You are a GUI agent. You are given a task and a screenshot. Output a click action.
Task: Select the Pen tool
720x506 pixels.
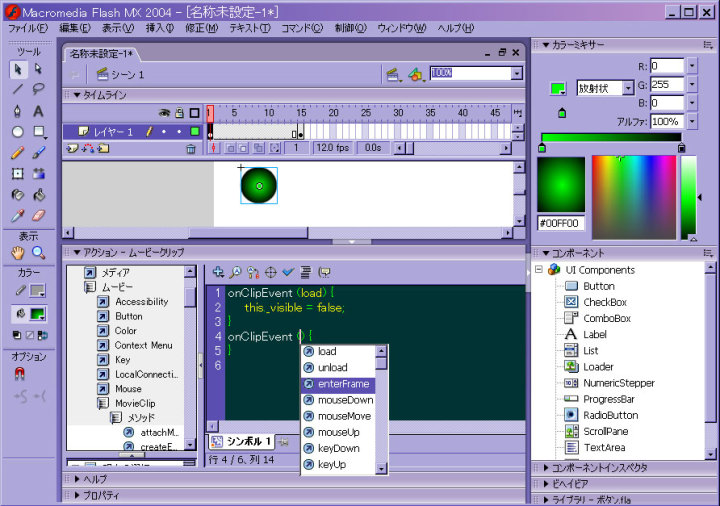pos(18,111)
